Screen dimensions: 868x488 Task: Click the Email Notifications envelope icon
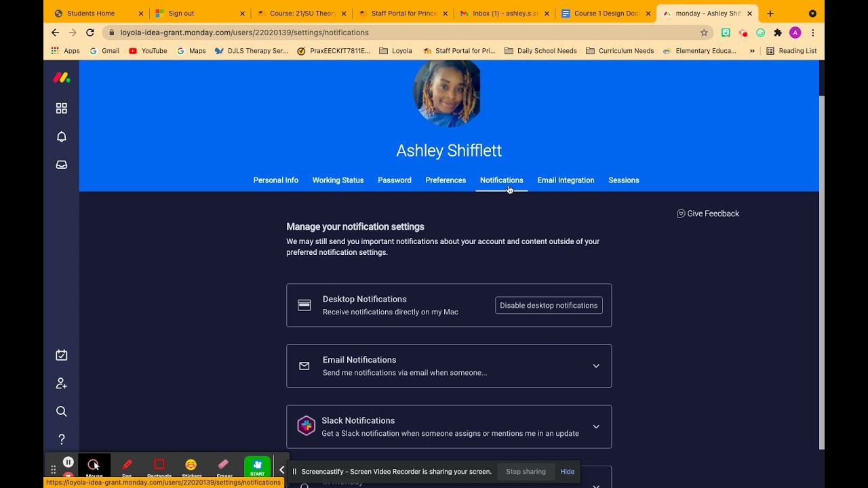point(304,366)
